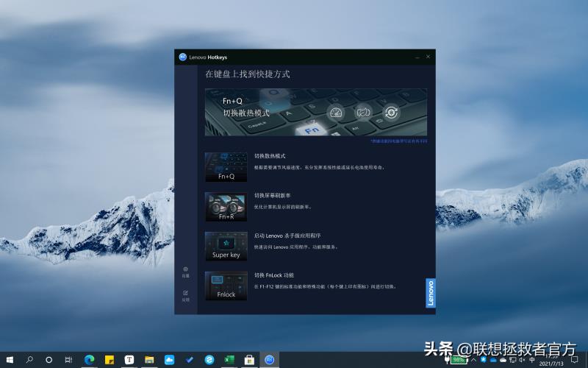
Task: Close the Lenovo Hotkeys window
Action: tap(429, 57)
